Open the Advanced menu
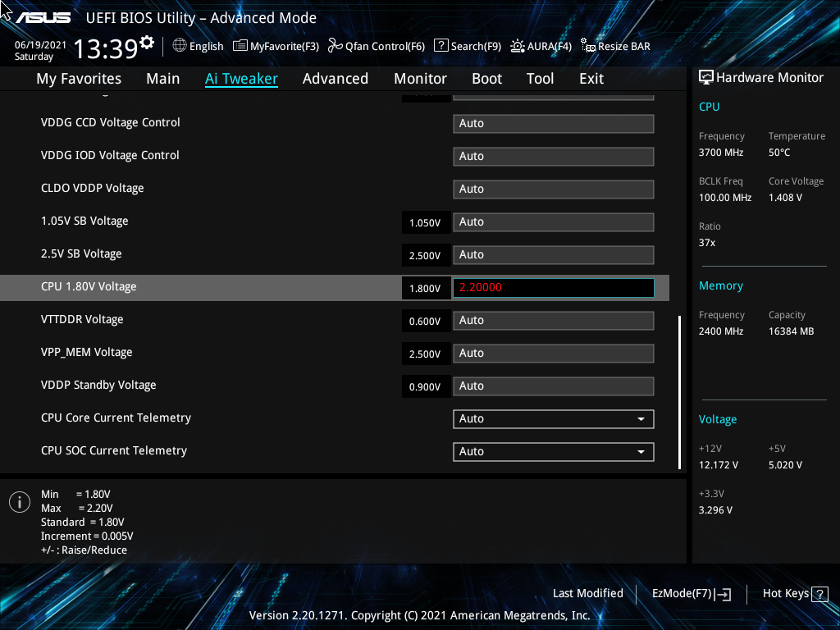The image size is (840, 630). pyautogui.click(x=336, y=78)
